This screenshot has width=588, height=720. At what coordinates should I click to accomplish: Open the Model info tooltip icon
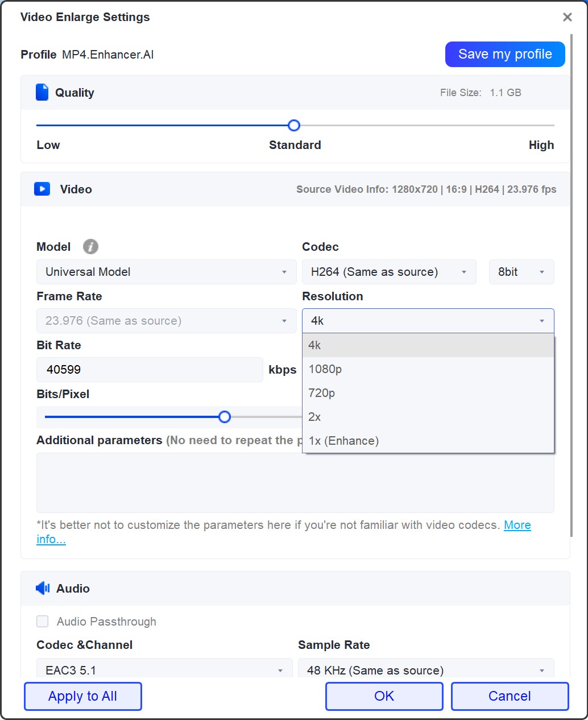(x=90, y=246)
